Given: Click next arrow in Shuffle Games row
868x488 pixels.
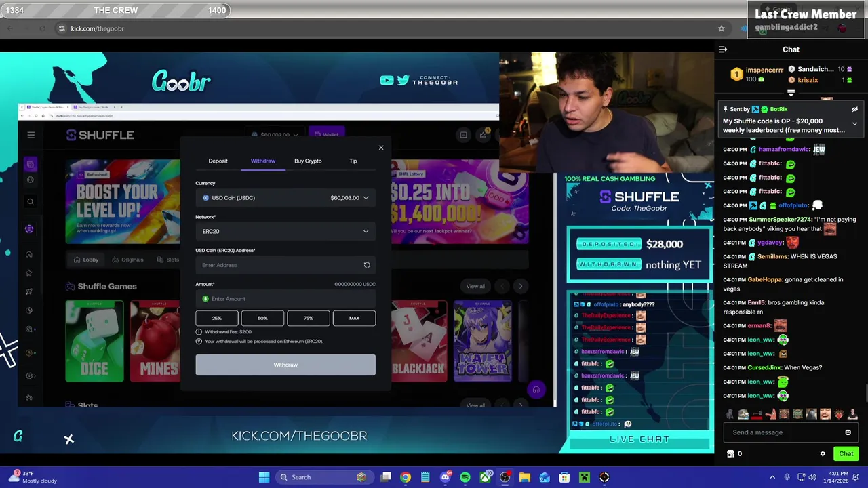Looking at the screenshot, I should click(x=521, y=286).
